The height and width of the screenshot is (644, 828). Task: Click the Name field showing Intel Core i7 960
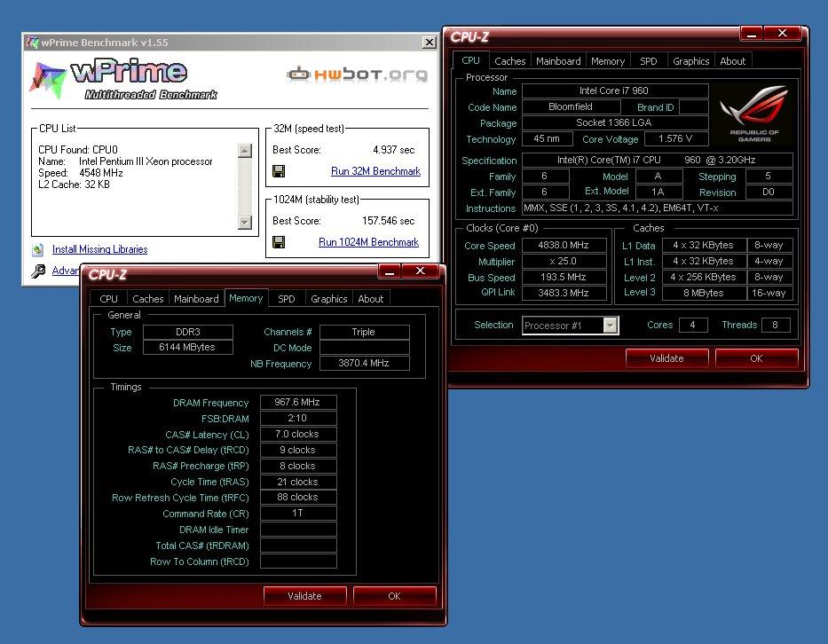[x=615, y=90]
